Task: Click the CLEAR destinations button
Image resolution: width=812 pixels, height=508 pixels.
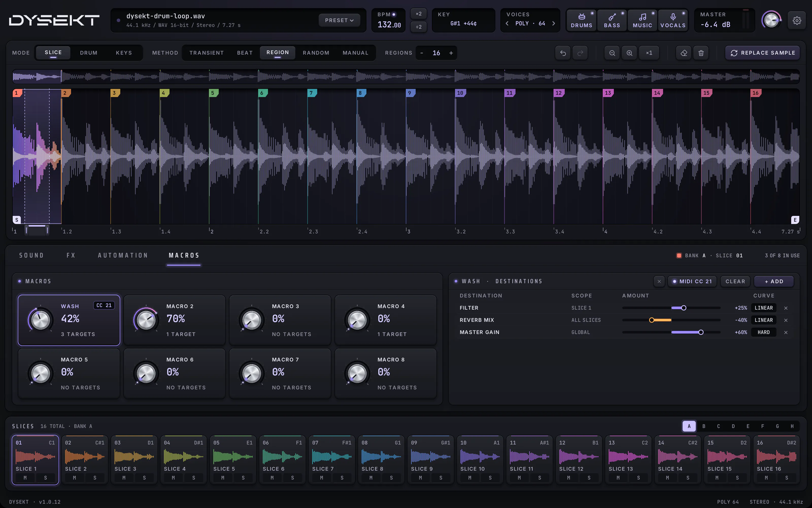Action: click(x=735, y=281)
